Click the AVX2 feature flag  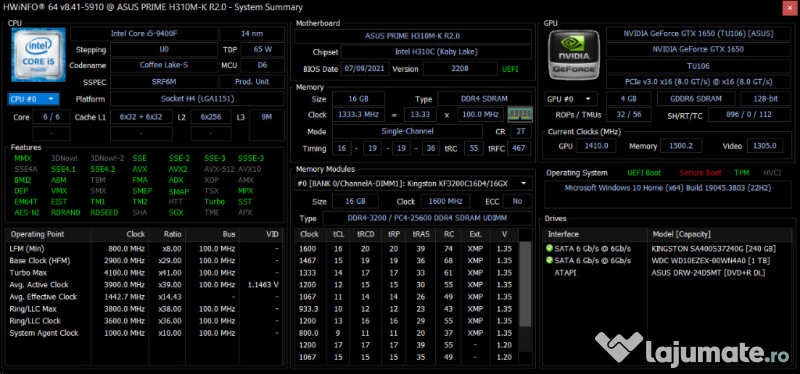pos(178,169)
